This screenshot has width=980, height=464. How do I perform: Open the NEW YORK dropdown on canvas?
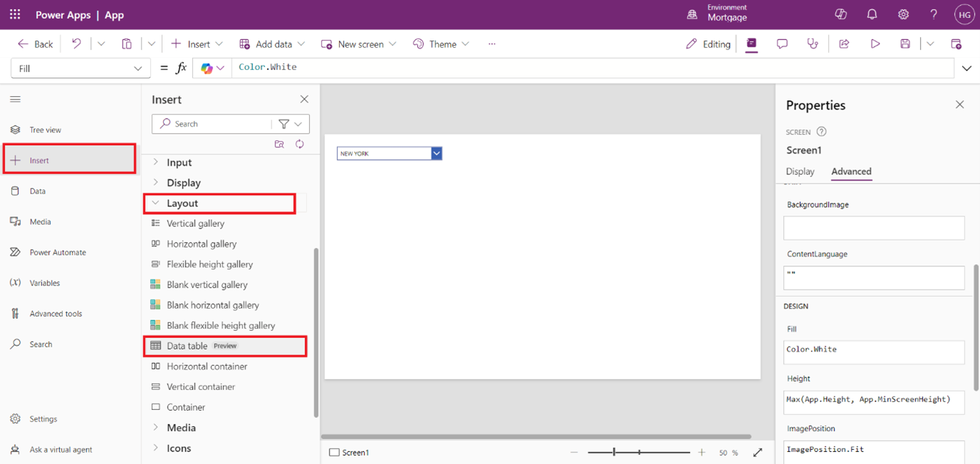(437, 154)
